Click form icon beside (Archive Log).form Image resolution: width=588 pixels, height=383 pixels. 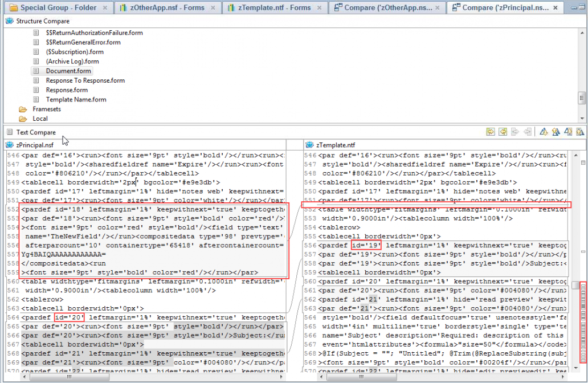click(x=36, y=61)
